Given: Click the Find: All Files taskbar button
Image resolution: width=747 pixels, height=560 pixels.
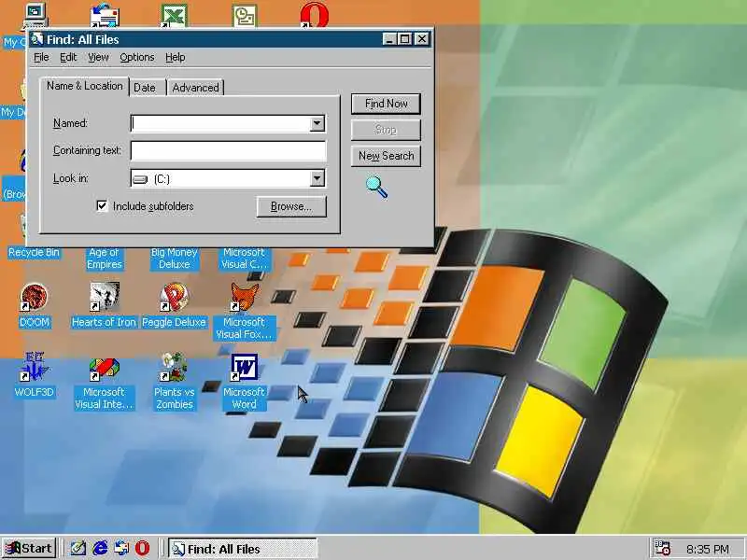Looking at the screenshot, I should pos(243,549).
